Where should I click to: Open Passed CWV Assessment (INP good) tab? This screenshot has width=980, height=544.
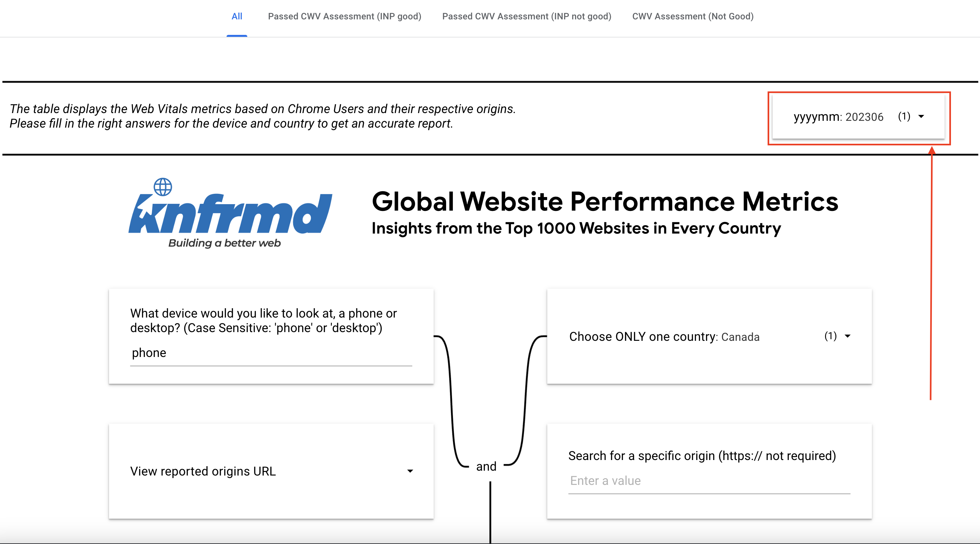coord(344,16)
